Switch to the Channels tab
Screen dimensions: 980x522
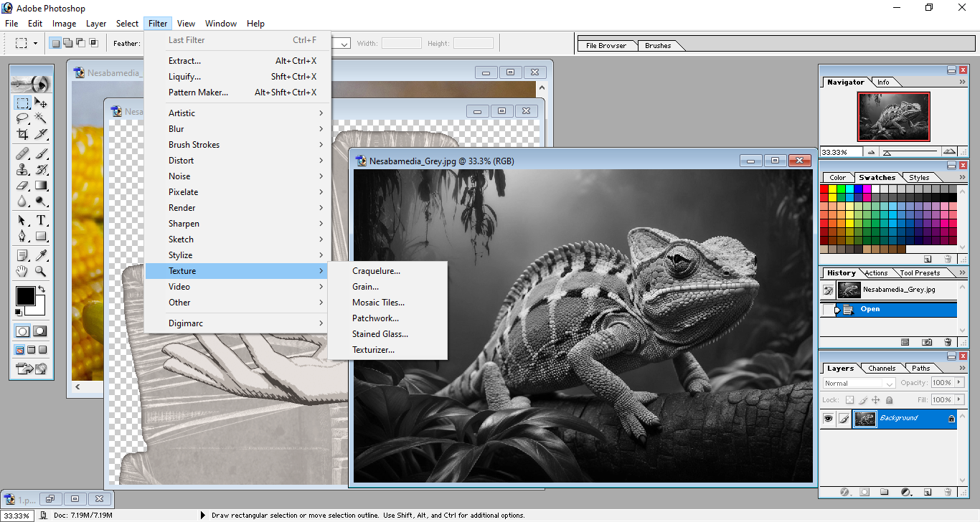click(881, 369)
